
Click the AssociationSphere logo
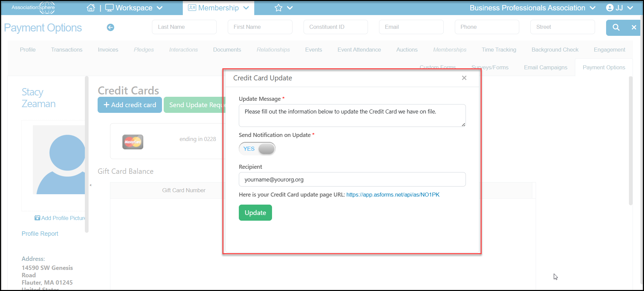[x=33, y=8]
